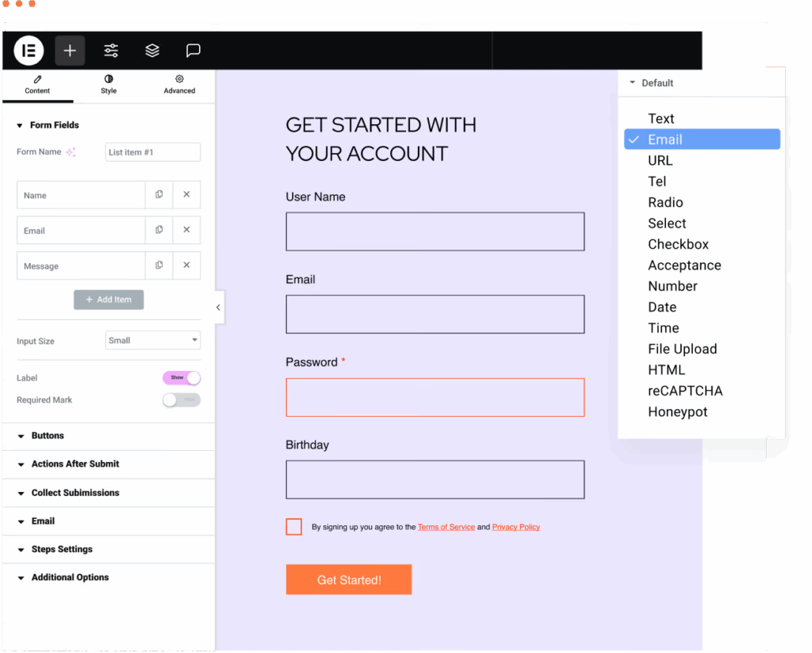Open the Terms of Service link
Viewport: 812px width, 653px height.
pyautogui.click(x=446, y=527)
